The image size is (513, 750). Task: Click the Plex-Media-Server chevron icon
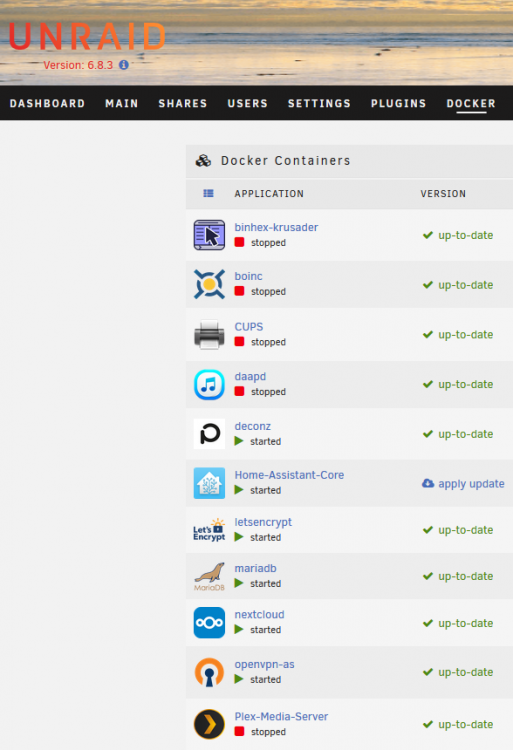point(209,724)
